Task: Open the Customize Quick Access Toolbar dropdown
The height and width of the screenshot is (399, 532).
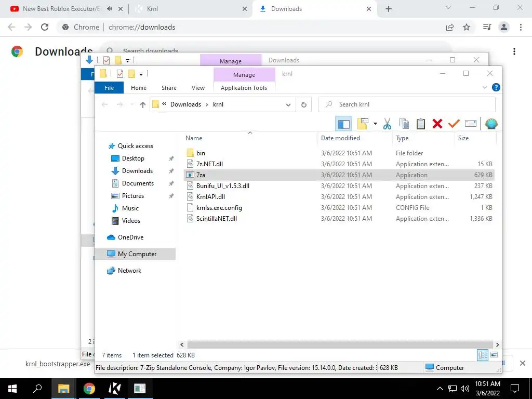Action: [x=141, y=74]
